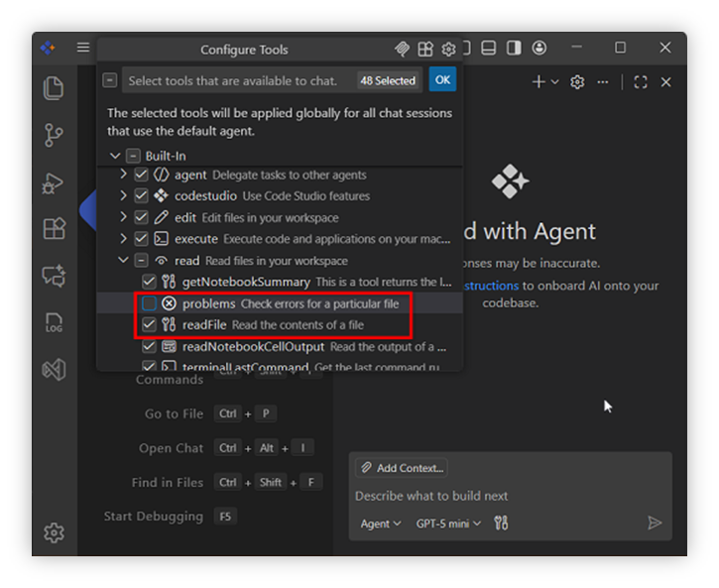Open the LOG file viewer icon
Image resolution: width=719 pixels, height=588 pixels.
(x=54, y=323)
